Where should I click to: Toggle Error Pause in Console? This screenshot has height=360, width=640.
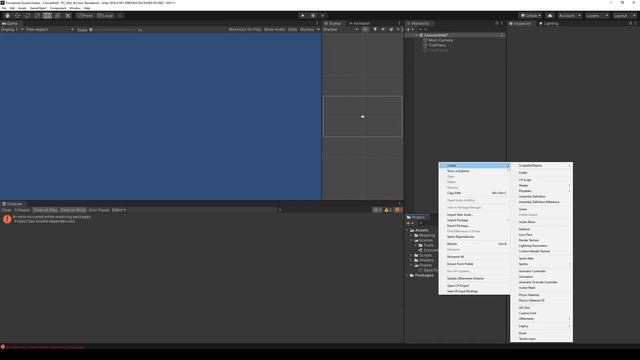pos(99,210)
